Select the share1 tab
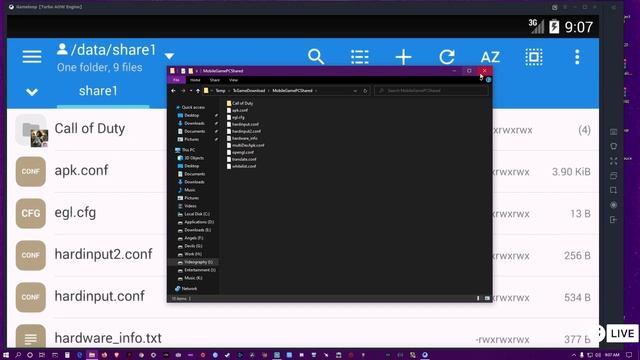Screen dimensions: 640x360 (98, 91)
